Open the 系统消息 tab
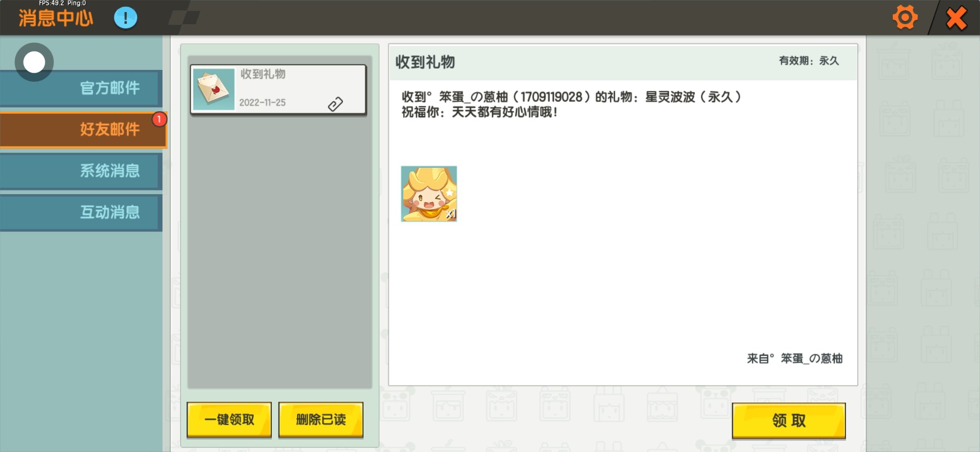The height and width of the screenshot is (452, 980). point(80,171)
